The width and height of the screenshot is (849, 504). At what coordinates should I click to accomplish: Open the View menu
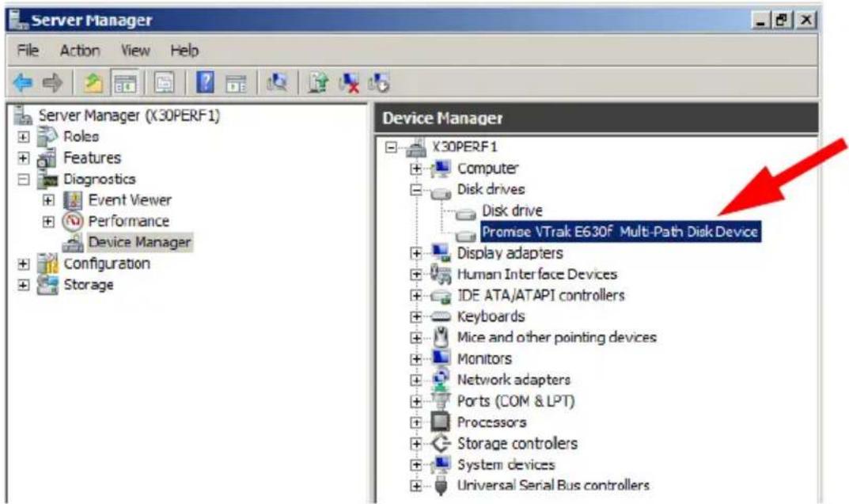click(135, 51)
